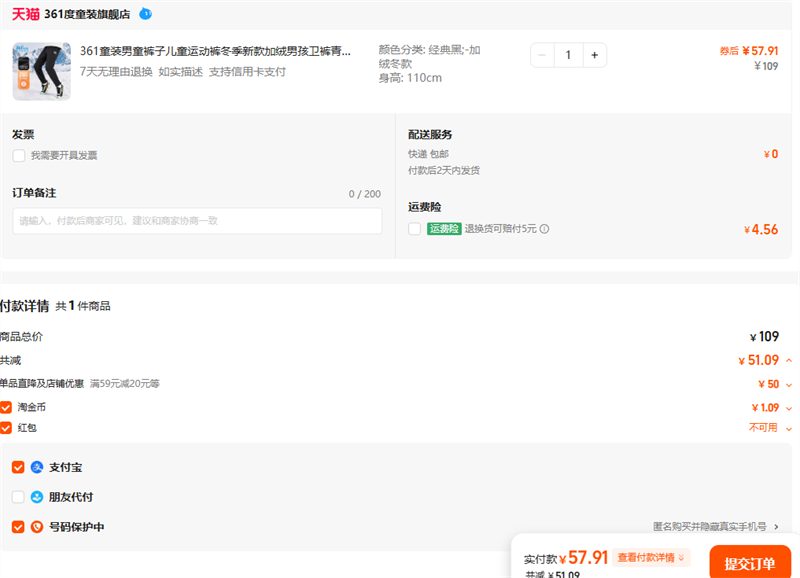
Task: Increase quantity with the plus button
Action: coord(594,55)
